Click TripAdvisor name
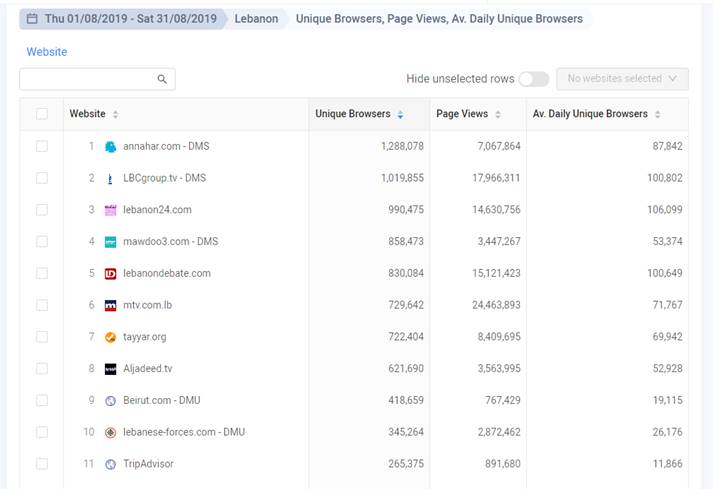The image size is (713, 489). tap(148, 464)
